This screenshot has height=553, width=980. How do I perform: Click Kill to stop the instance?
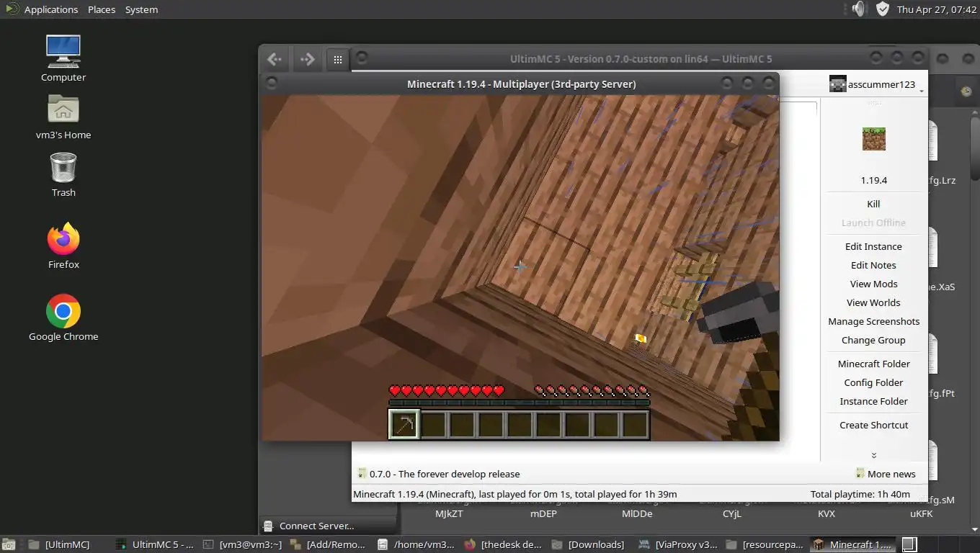point(873,204)
